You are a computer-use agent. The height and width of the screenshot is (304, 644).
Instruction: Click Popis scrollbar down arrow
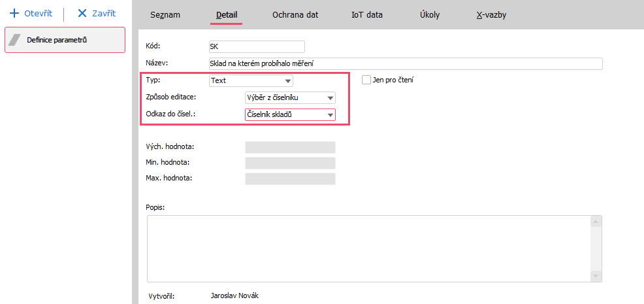click(595, 277)
